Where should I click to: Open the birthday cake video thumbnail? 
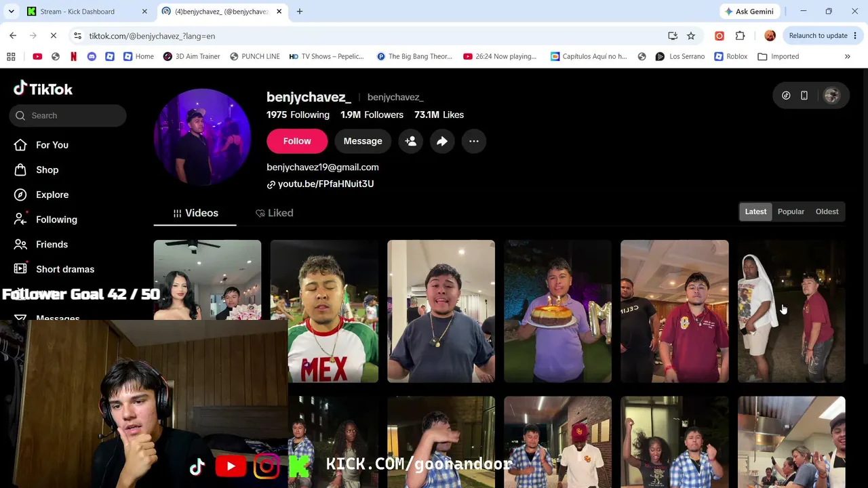[557, 311]
